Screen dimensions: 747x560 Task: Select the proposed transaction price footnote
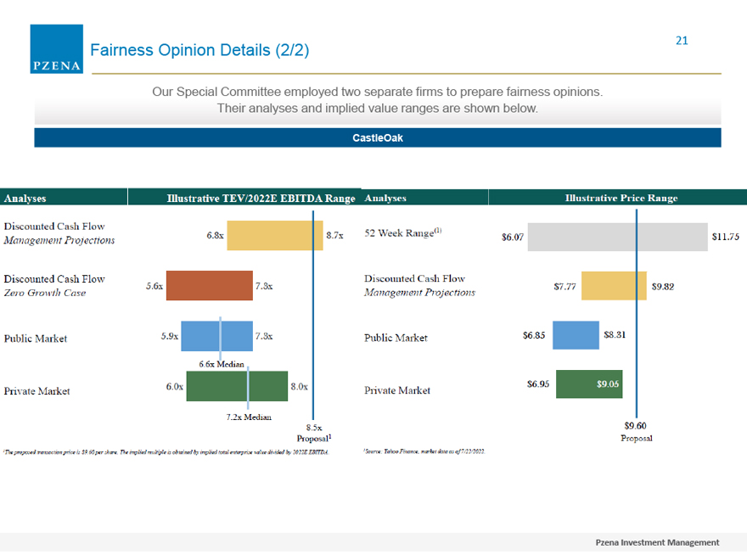166,452
